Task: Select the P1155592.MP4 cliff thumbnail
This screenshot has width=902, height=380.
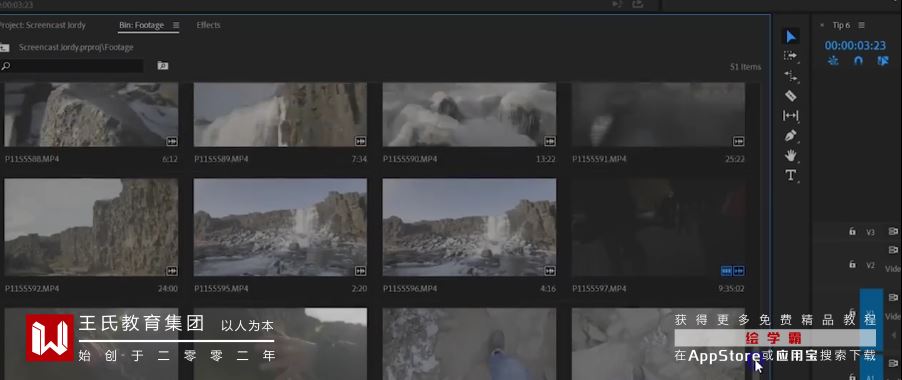Action: [91, 227]
